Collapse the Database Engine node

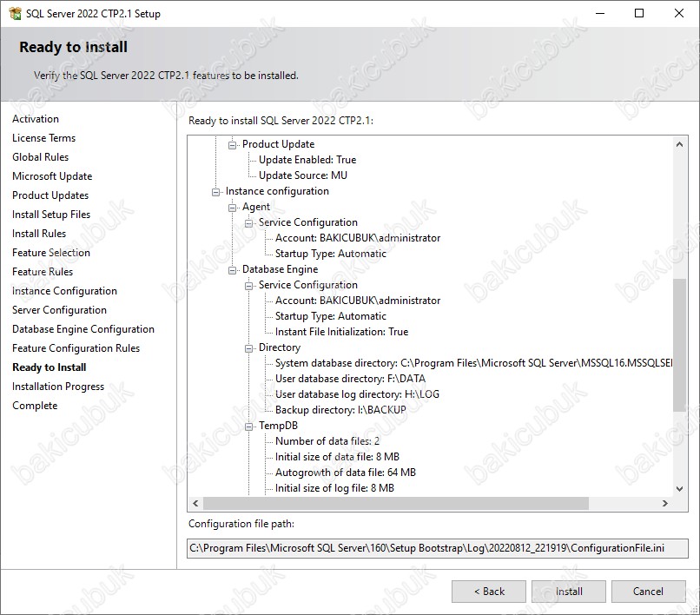(x=232, y=270)
